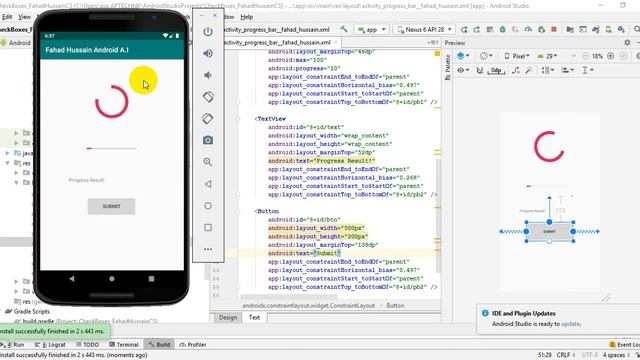
Task: Switch to the Design tab
Action: 228,318
